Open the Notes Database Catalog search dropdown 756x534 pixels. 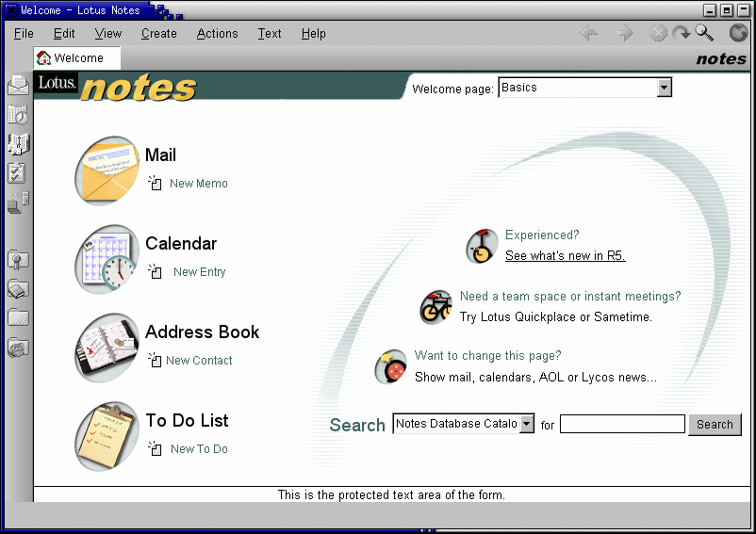coord(527,424)
